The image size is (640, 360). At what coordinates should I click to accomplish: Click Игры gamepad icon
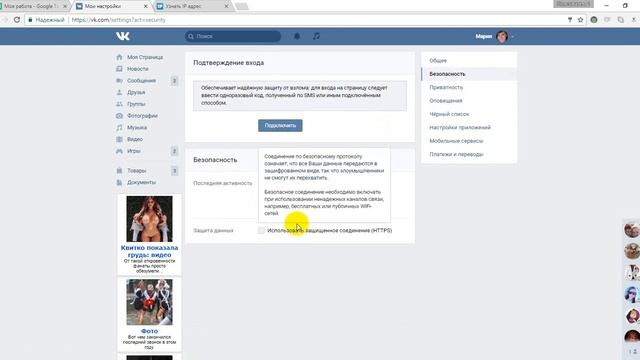pyautogui.click(x=119, y=151)
